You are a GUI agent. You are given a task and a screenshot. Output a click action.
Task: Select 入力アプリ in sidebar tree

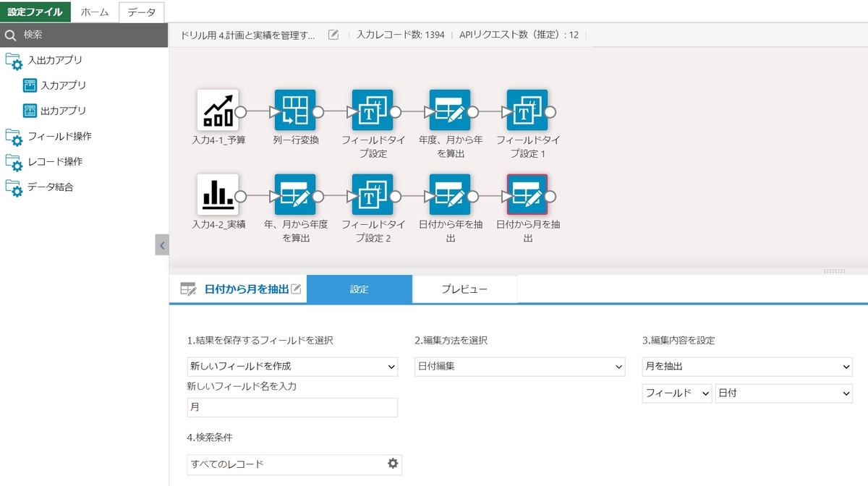click(64, 85)
